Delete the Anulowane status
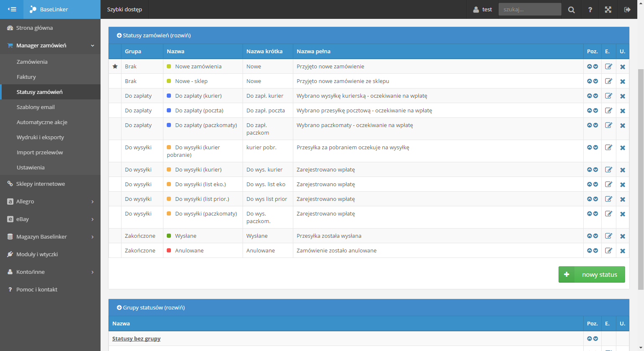Image resolution: width=644 pixels, height=351 pixels. point(623,251)
